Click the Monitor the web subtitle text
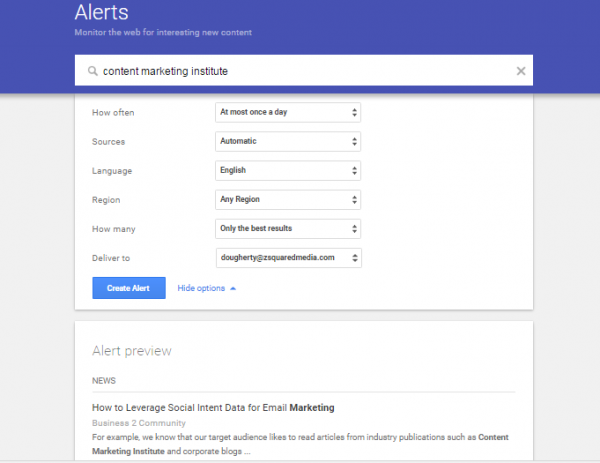 click(x=163, y=33)
